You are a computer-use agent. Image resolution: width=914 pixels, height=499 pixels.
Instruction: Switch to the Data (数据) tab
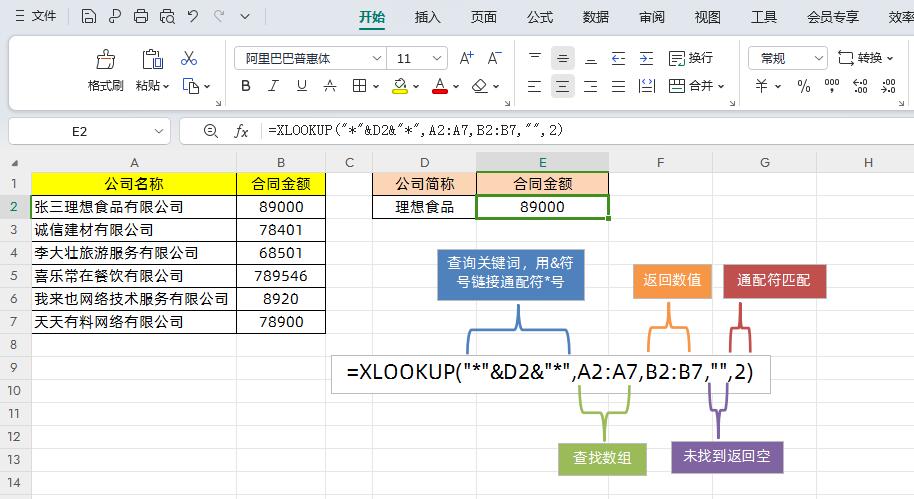[596, 17]
